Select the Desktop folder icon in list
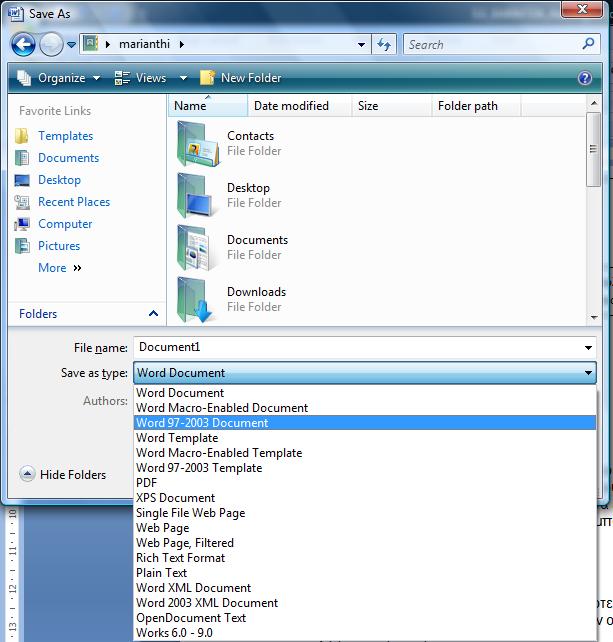The width and height of the screenshot is (613, 642). [x=196, y=196]
